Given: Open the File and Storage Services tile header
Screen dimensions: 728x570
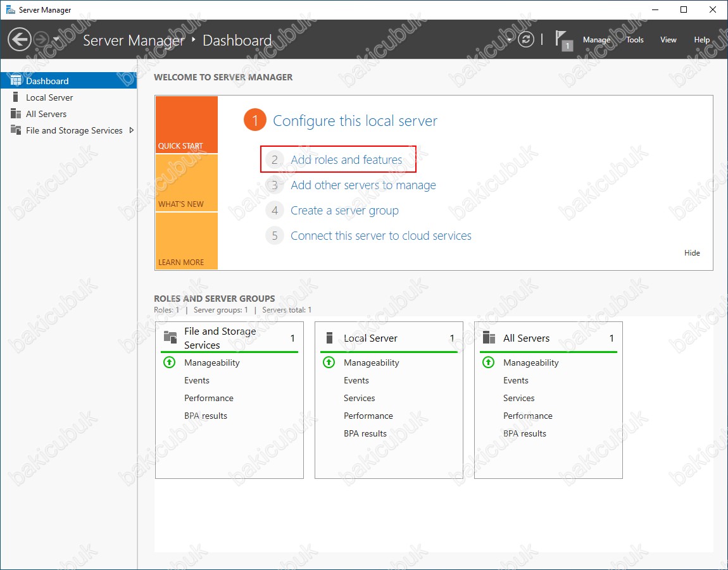Looking at the screenshot, I should tap(229, 338).
